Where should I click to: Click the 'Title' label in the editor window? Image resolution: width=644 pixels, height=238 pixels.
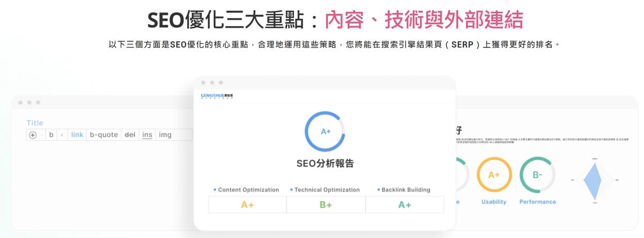[35, 123]
